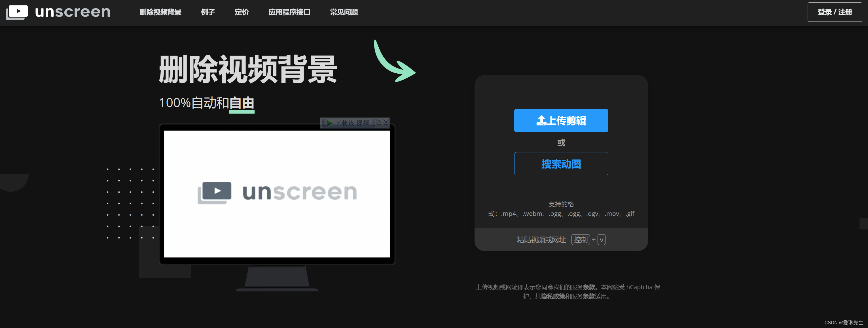This screenshot has height=328, width=868.
Task: Open the 隐私政策 privacy policy link
Action: [x=552, y=296]
